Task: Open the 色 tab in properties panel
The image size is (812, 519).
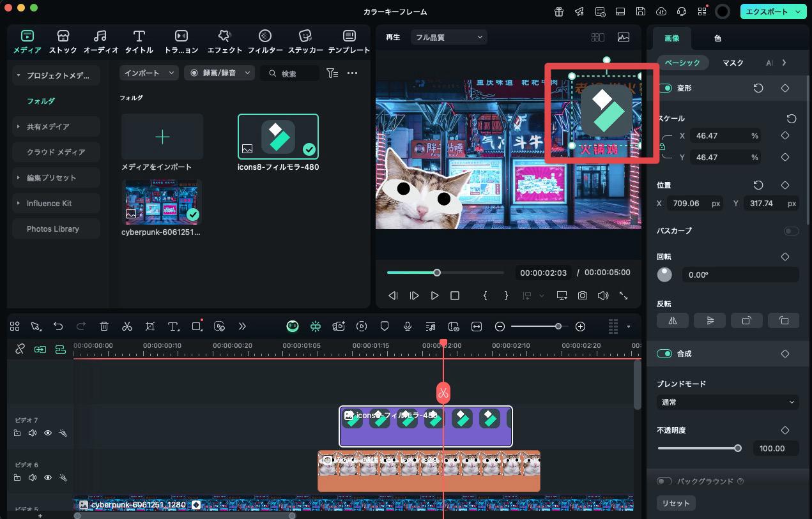Action: pyautogui.click(x=717, y=38)
